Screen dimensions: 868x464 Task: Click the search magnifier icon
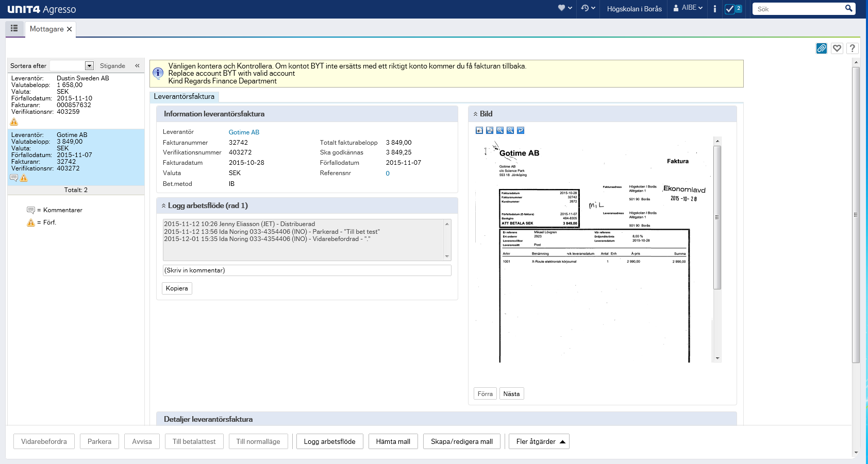[x=848, y=8]
